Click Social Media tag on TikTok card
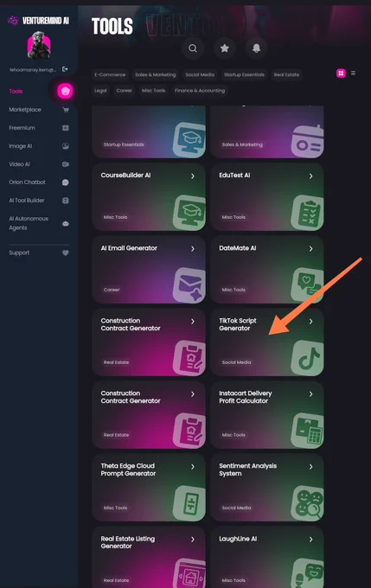Screen dimensions: 371x588 point(237,362)
